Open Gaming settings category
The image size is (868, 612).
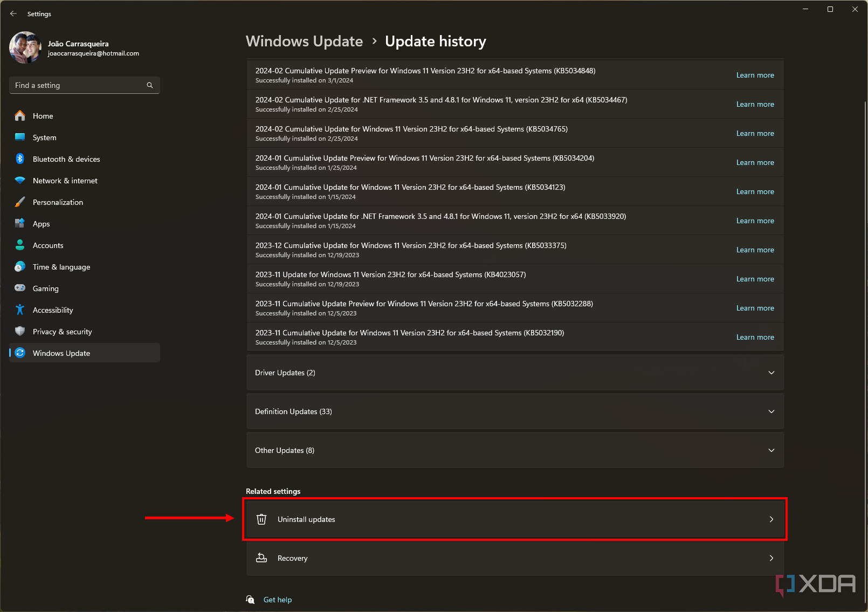tap(85, 288)
